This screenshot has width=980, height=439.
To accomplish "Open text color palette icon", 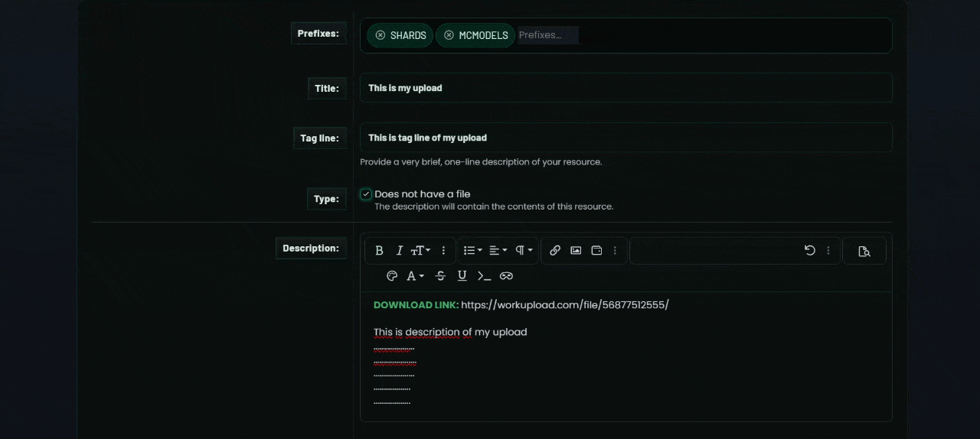I will (x=392, y=276).
